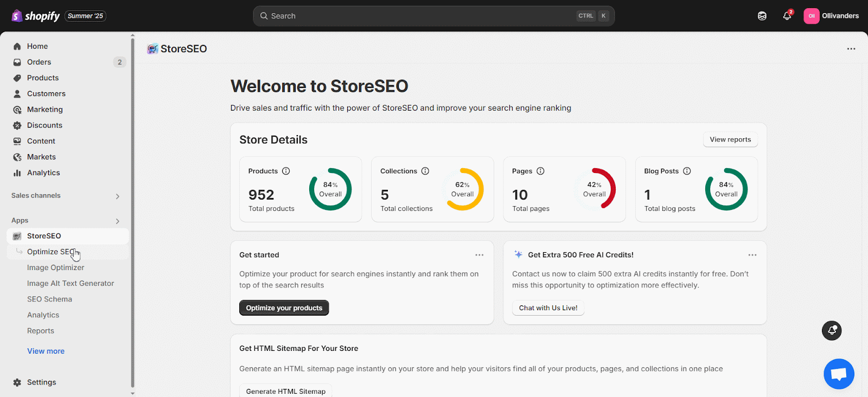Click the 5 Total collections value

tap(385, 195)
